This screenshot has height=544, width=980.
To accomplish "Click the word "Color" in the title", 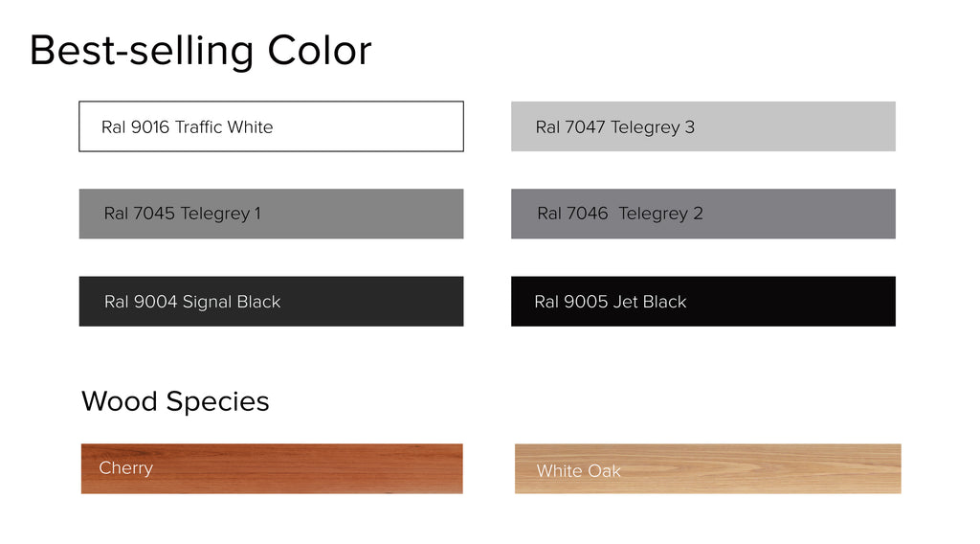I will (320, 50).
